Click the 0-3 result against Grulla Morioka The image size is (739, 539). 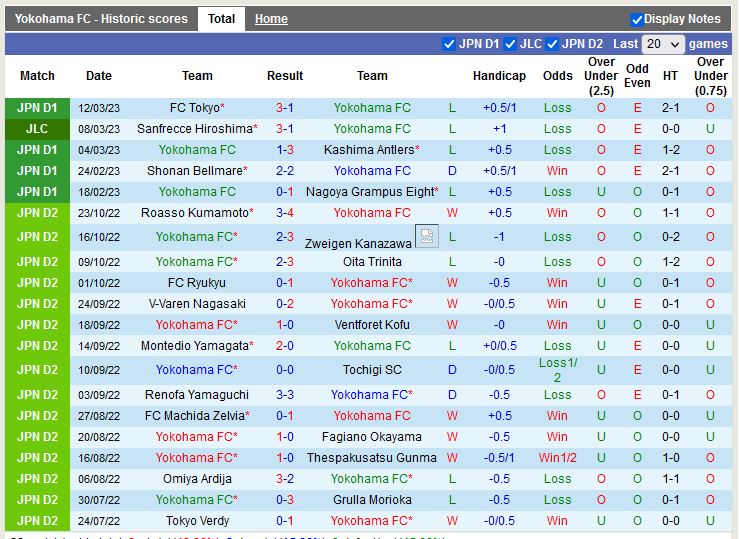click(285, 500)
